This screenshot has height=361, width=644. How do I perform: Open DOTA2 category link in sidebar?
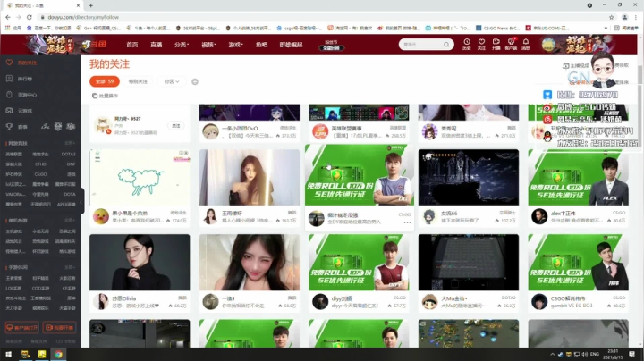click(69, 155)
